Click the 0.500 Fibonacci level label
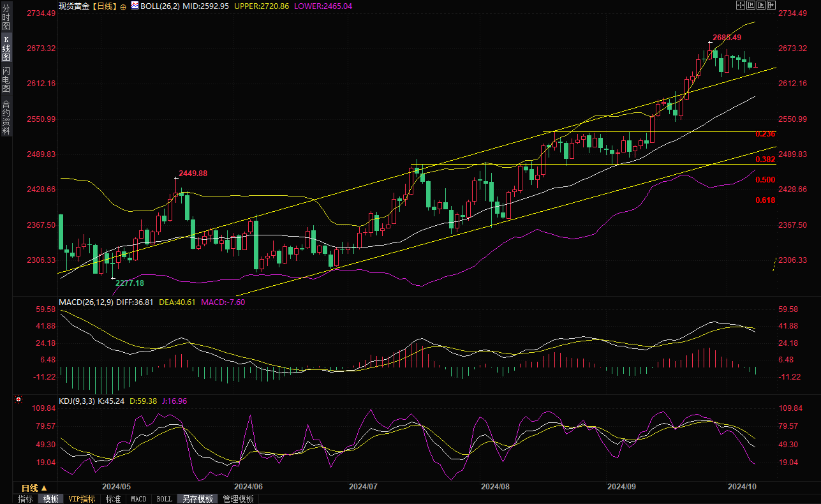This screenshot has height=504, width=821. [x=765, y=180]
